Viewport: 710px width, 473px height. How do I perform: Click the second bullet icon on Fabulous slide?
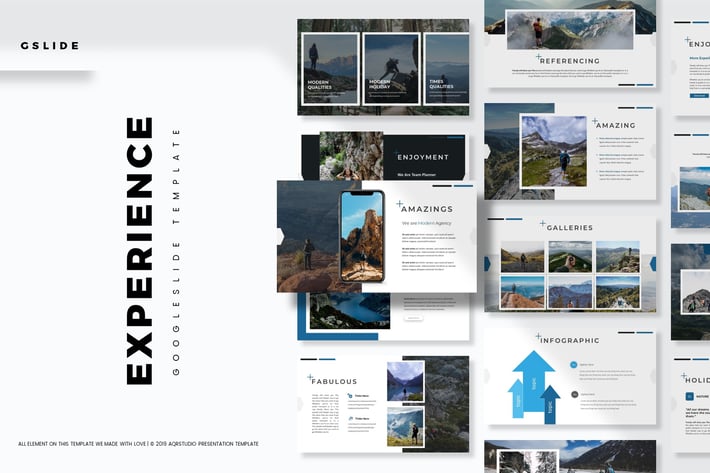(350, 419)
